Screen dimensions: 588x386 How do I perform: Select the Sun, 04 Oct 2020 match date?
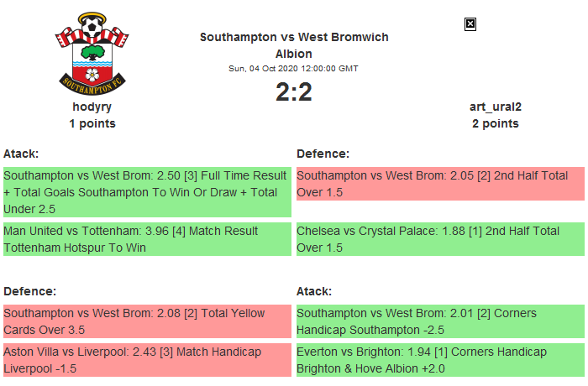point(294,68)
